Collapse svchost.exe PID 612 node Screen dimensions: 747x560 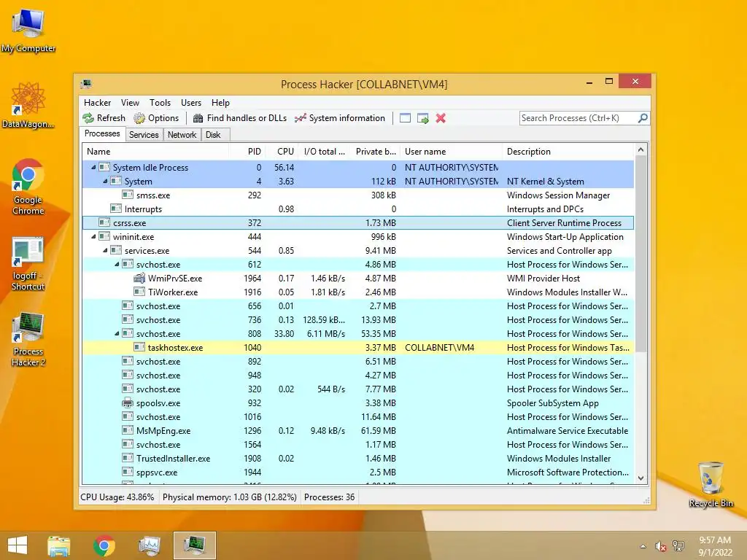(117, 264)
